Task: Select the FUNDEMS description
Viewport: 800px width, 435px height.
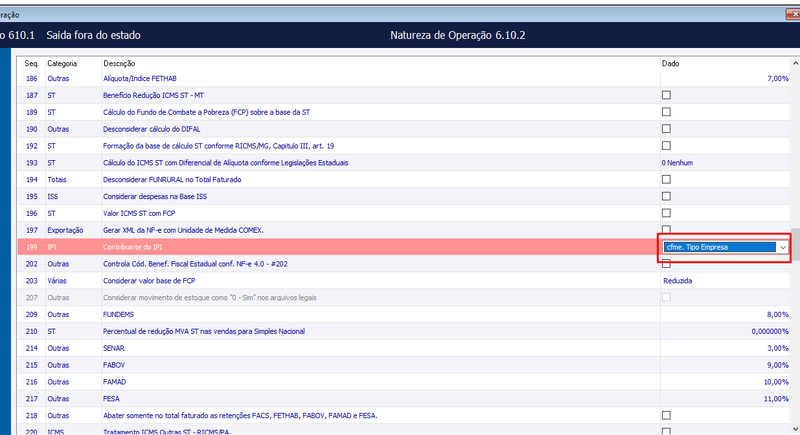Action: (118, 314)
